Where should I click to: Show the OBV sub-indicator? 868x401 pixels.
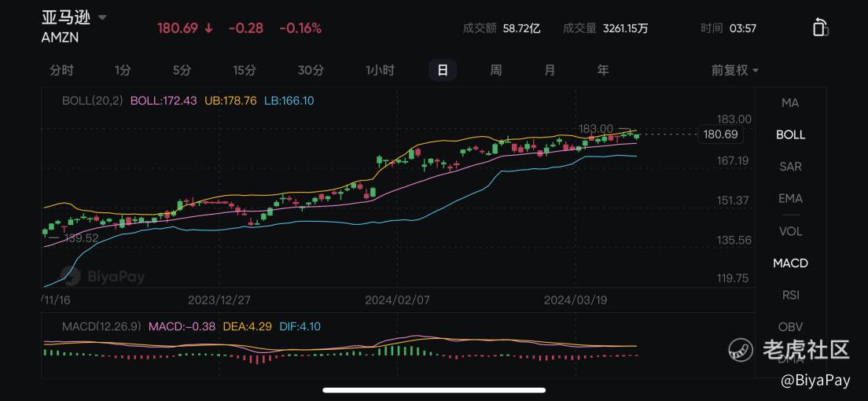(x=790, y=327)
